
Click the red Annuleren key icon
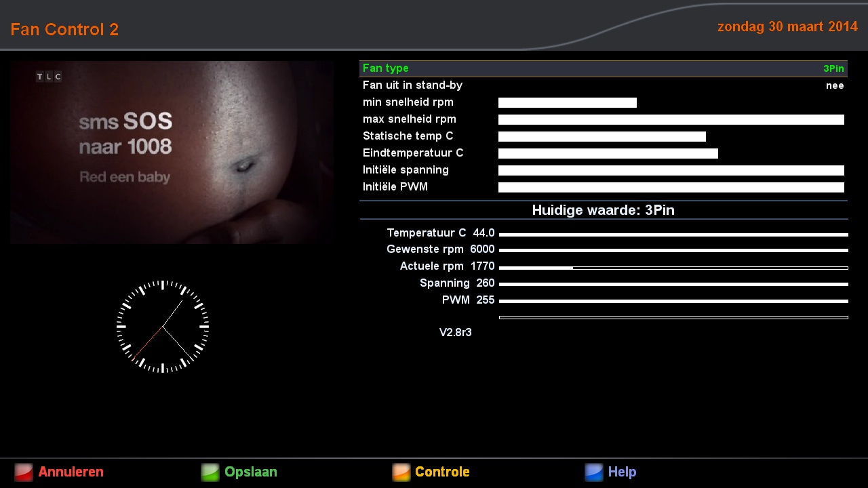(24, 472)
